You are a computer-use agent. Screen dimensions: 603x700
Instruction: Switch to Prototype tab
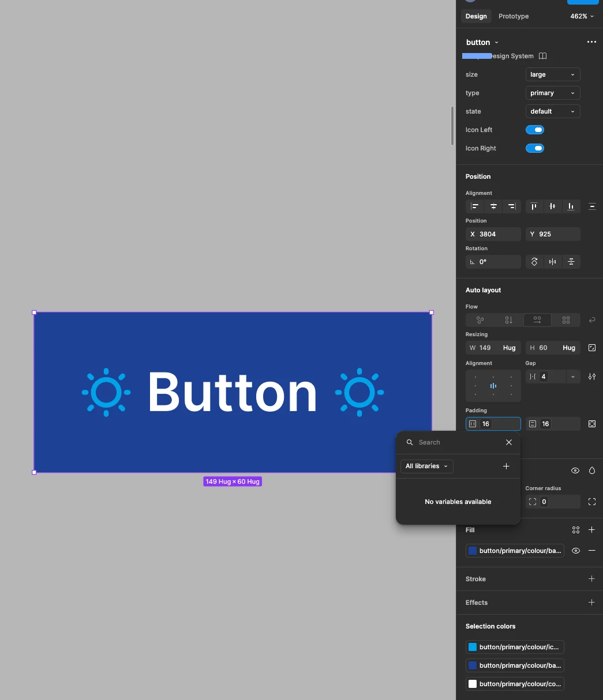[x=514, y=16]
